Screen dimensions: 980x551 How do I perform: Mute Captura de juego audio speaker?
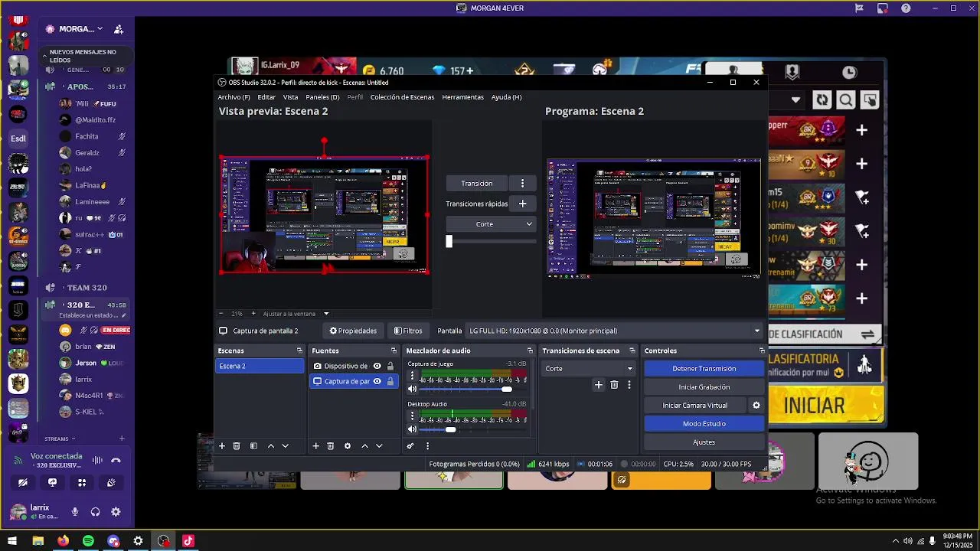pos(412,390)
